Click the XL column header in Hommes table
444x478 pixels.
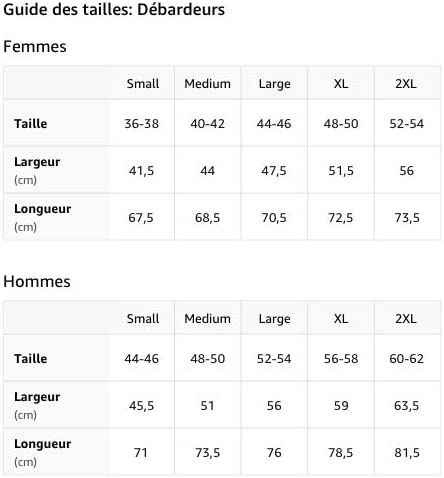coord(341,319)
